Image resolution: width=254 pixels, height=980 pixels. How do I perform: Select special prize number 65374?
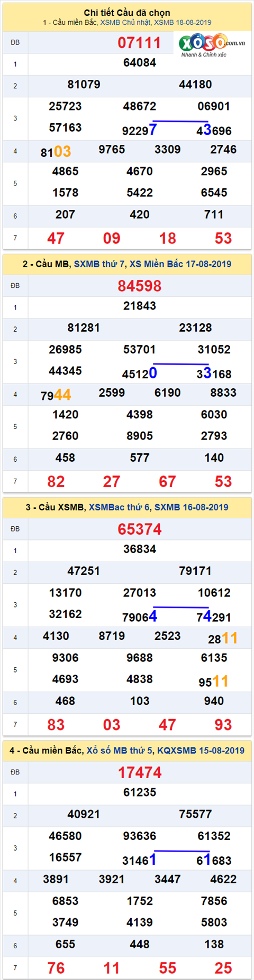tap(139, 529)
